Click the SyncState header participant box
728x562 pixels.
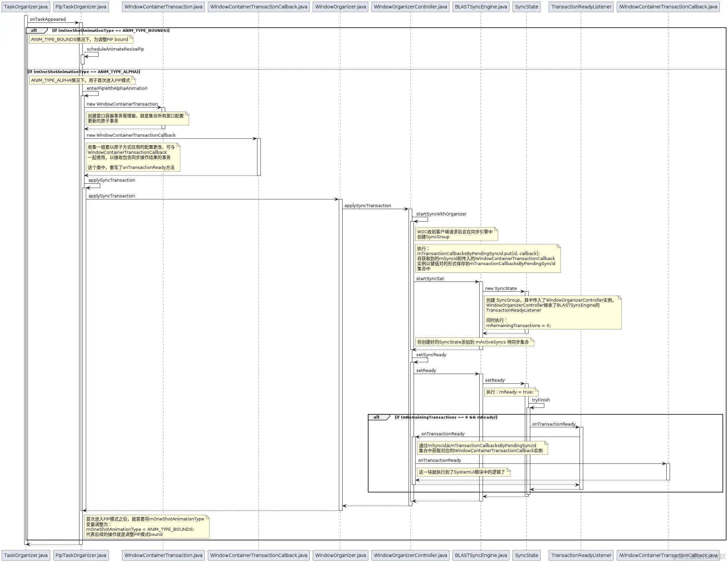click(x=527, y=7)
